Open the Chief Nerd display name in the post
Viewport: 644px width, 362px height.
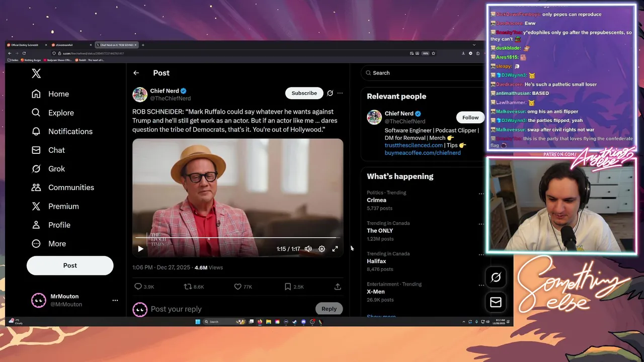[x=165, y=91]
